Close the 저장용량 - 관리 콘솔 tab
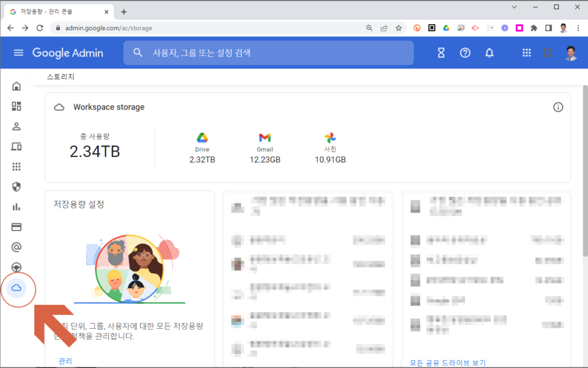 point(107,12)
